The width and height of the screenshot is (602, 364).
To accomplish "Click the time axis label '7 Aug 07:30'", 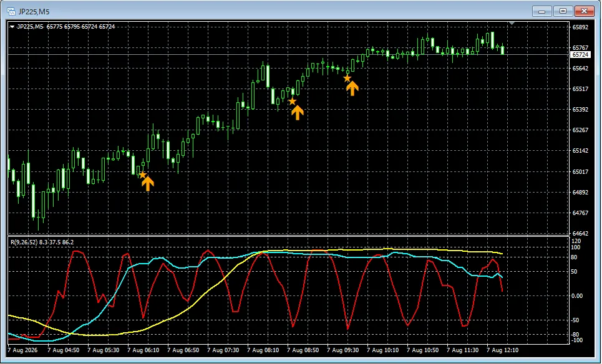I will pyautogui.click(x=223, y=350).
